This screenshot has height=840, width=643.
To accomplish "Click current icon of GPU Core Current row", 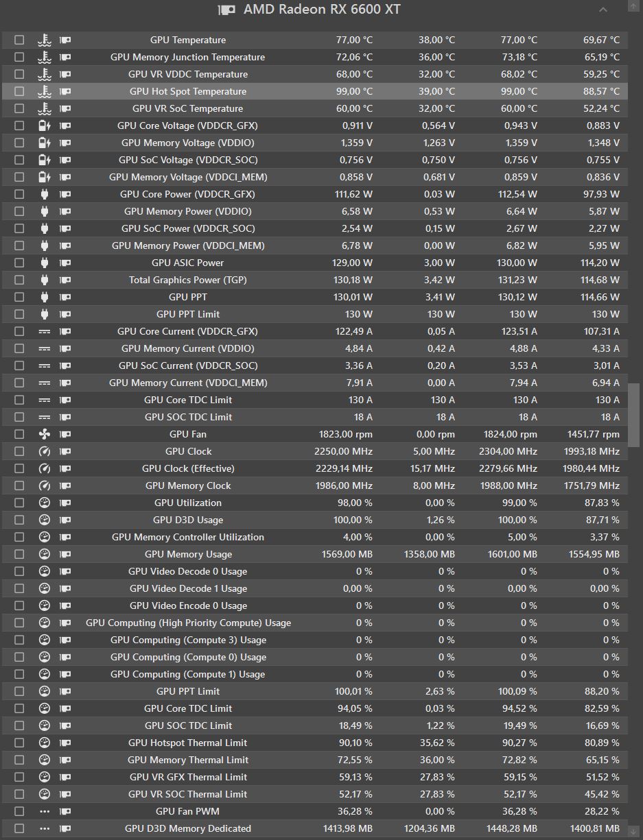I will pyautogui.click(x=44, y=331).
